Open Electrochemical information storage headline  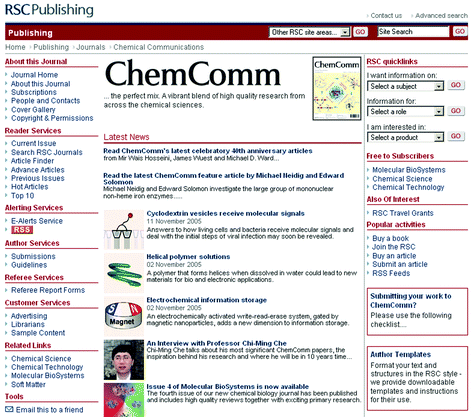point(207,300)
